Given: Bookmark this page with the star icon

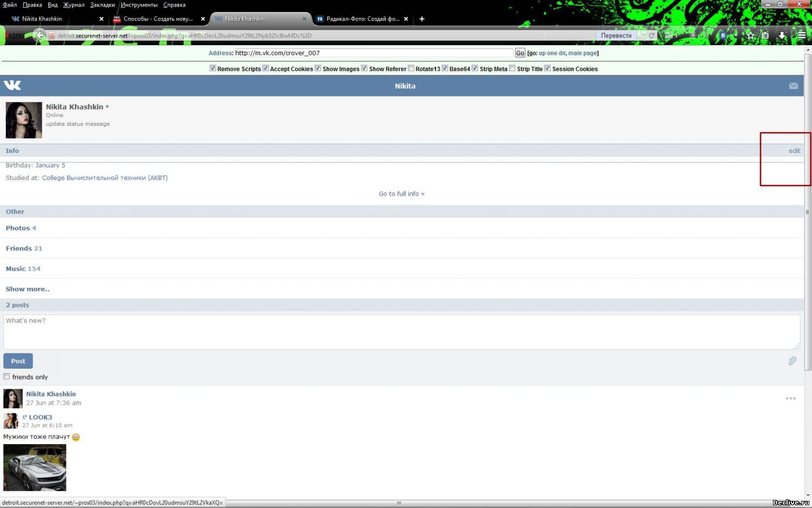Looking at the screenshot, I should tap(750, 35).
